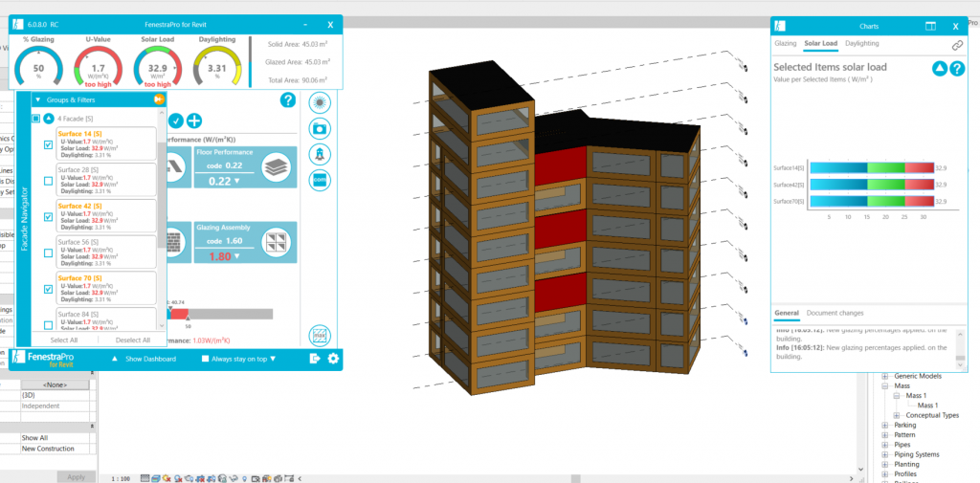Image resolution: width=980 pixels, height=483 pixels.
Task: Open the Always stay on top dropdown arrow
Action: point(273,360)
